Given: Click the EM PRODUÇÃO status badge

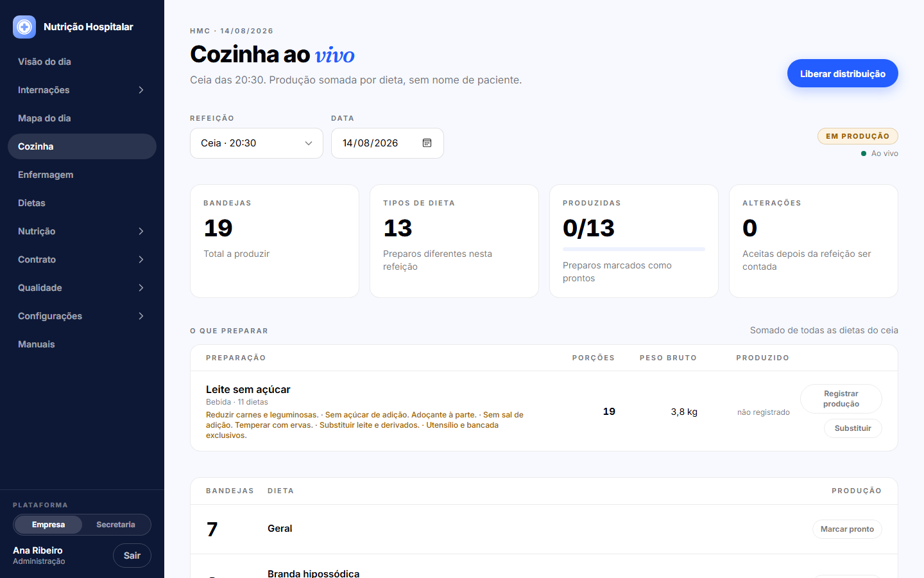Looking at the screenshot, I should coord(858,136).
